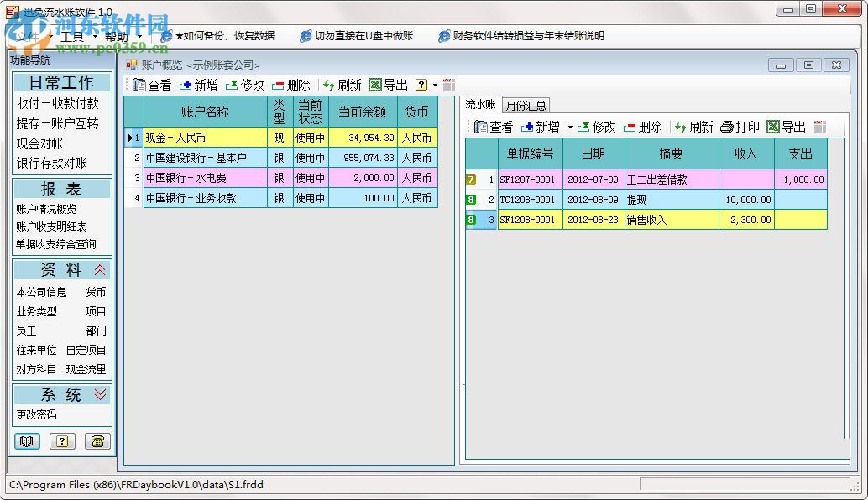This screenshot has width=868, height=500.
Task: Open the manual via the book icon
Action: tap(27, 441)
